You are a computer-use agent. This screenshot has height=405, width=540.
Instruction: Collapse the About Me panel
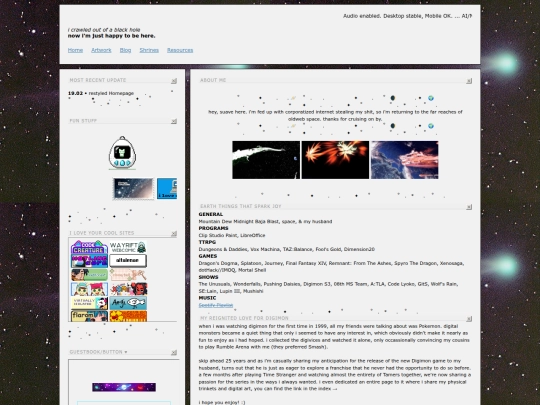(x=469, y=81)
